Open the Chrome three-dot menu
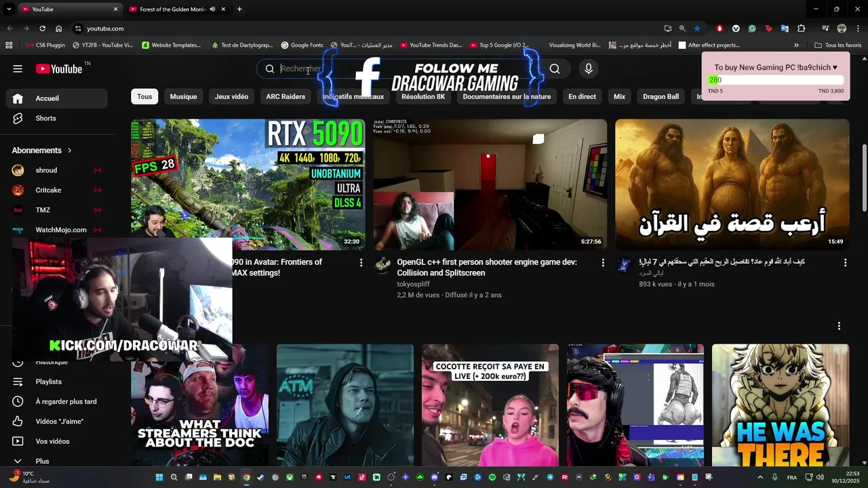The image size is (868, 488). point(856,28)
